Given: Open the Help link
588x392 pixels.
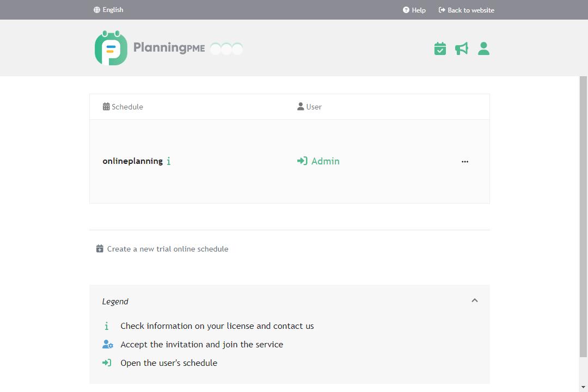Looking at the screenshot, I should 414,10.
